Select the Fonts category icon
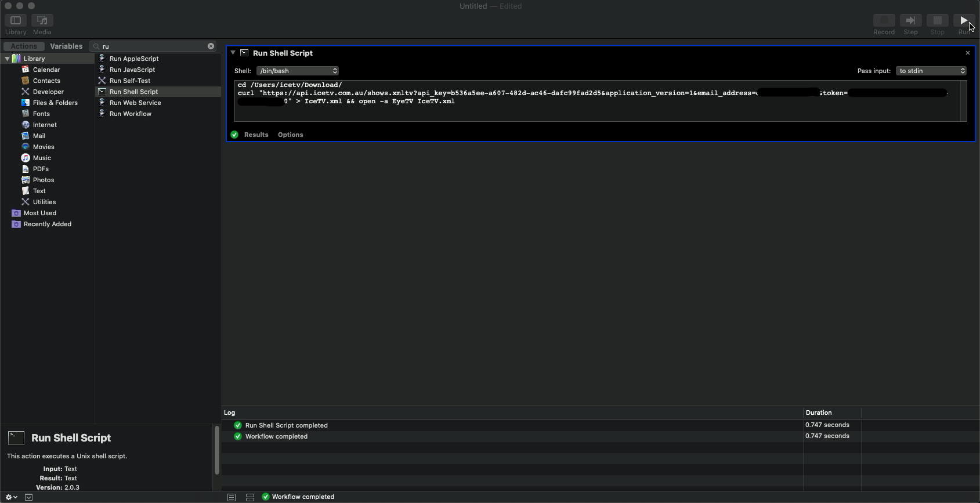 pyautogui.click(x=26, y=114)
